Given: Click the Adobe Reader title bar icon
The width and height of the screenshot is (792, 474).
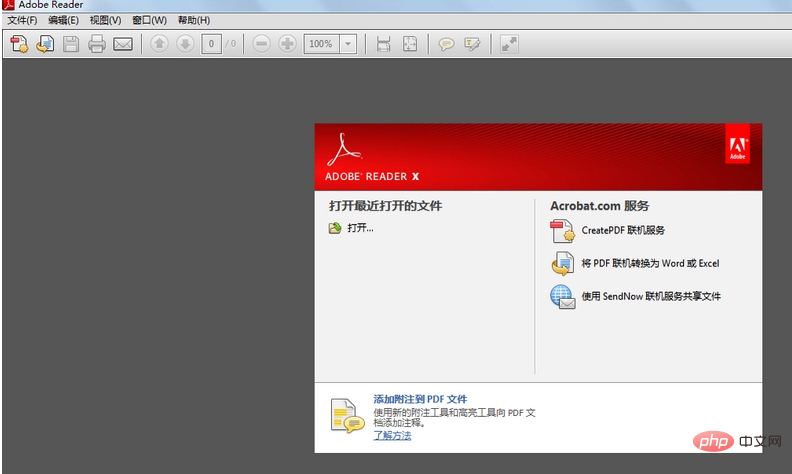Looking at the screenshot, I should coord(9,5).
